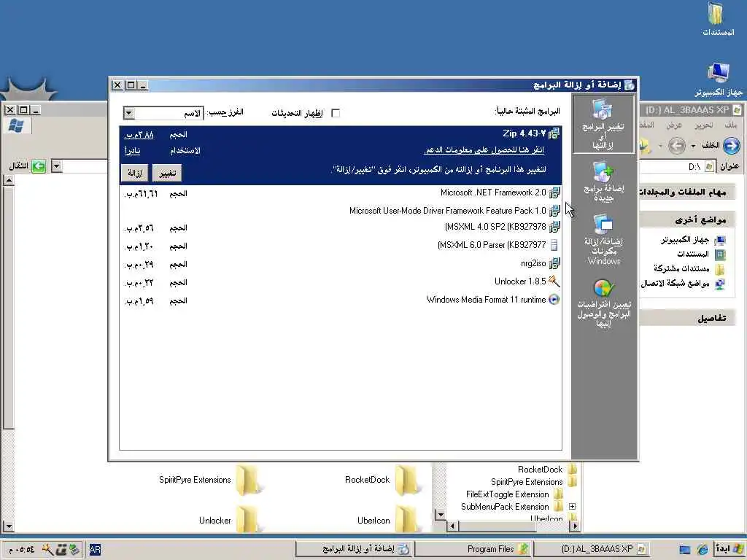This screenshot has width=747, height=560.
Task: Click My Computer link icon in Other Places
Action: coord(720,241)
